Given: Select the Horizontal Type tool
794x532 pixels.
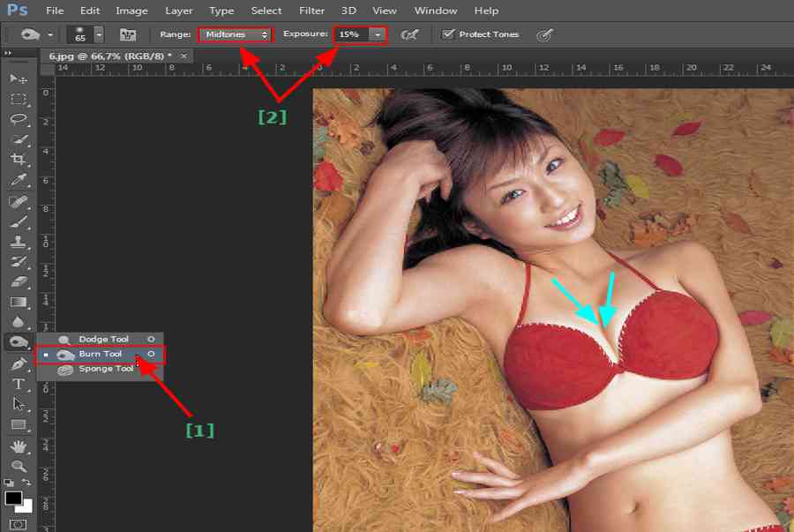Looking at the screenshot, I should [19, 384].
